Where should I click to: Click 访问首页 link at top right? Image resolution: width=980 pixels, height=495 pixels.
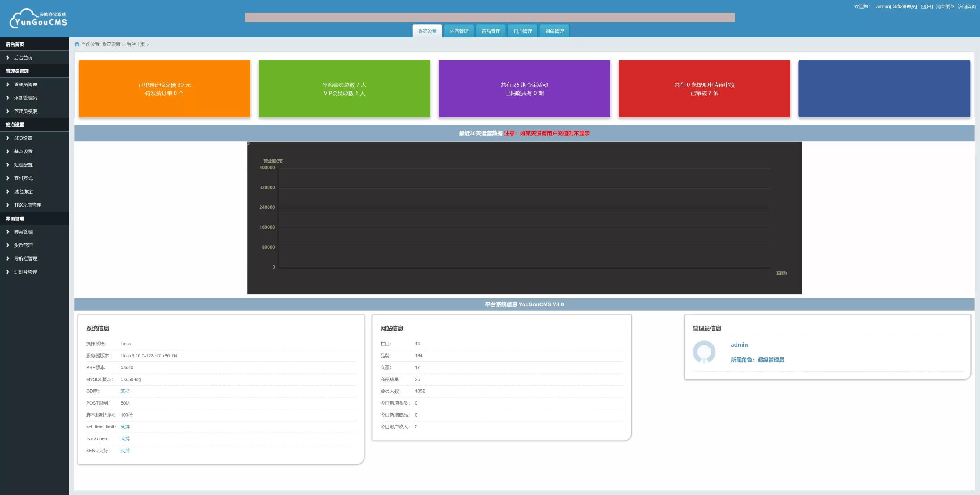(x=967, y=7)
